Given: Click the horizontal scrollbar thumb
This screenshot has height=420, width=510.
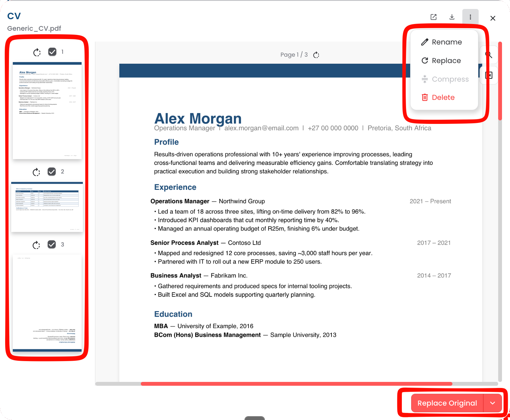Looking at the screenshot, I should click(x=297, y=384).
